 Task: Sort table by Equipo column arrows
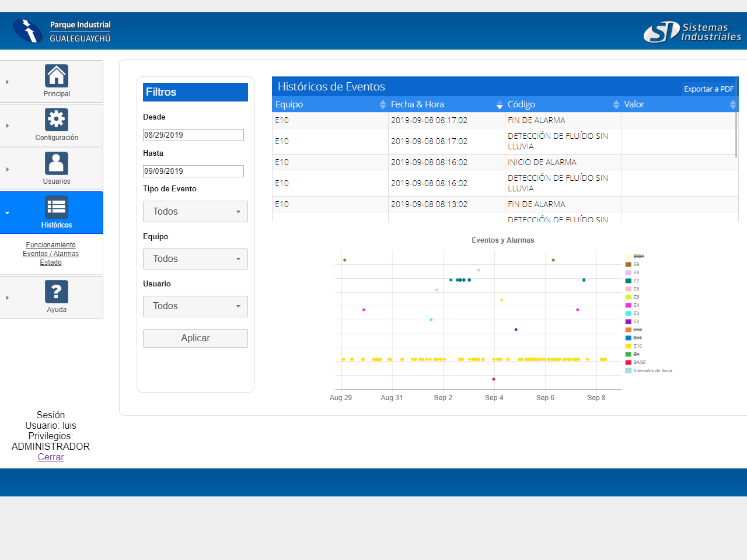pyautogui.click(x=383, y=104)
